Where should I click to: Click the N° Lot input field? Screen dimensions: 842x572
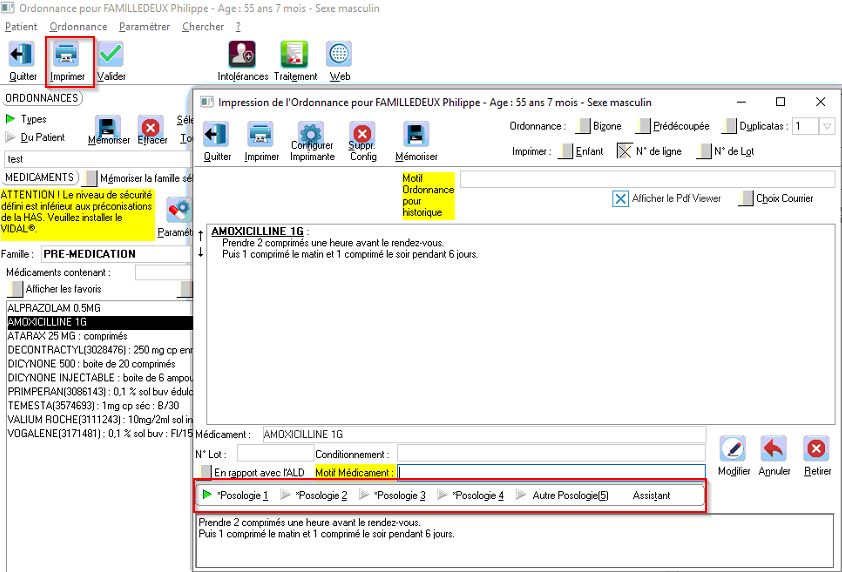[x=275, y=453]
